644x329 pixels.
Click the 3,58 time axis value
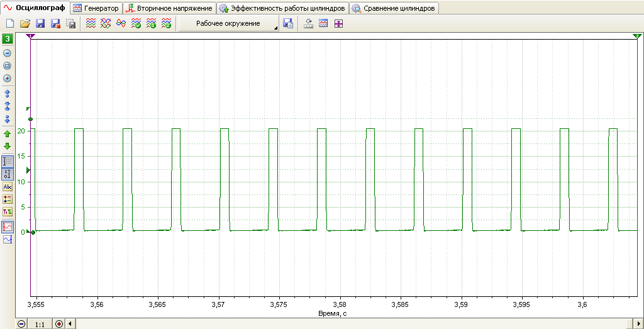340,304
